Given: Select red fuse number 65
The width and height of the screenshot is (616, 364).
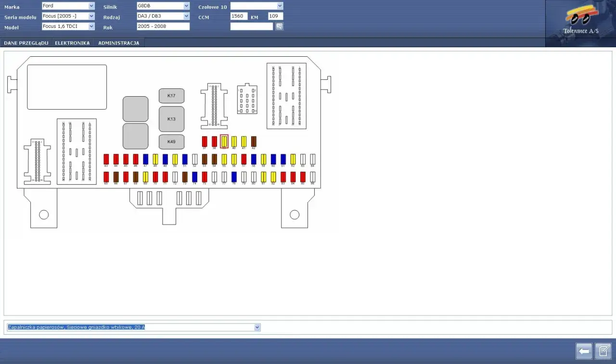Looking at the screenshot, I should coord(106,177).
